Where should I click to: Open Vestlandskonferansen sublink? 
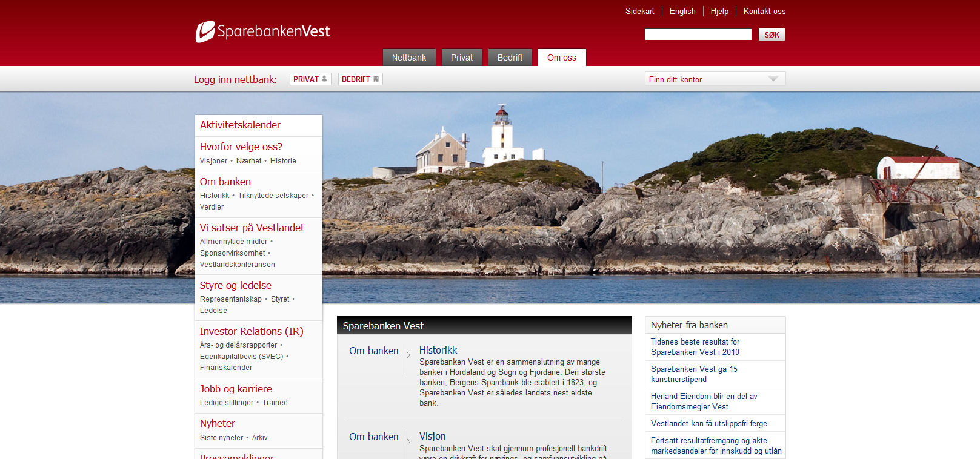[x=238, y=265]
